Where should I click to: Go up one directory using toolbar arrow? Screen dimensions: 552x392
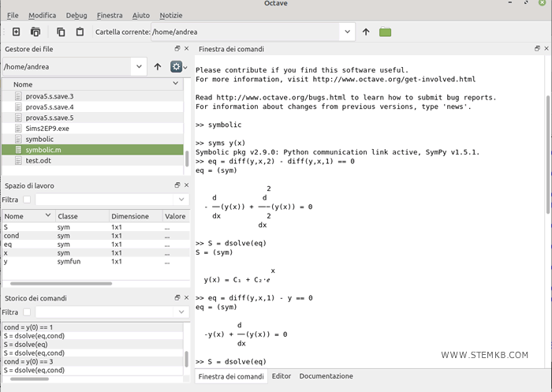(x=366, y=32)
